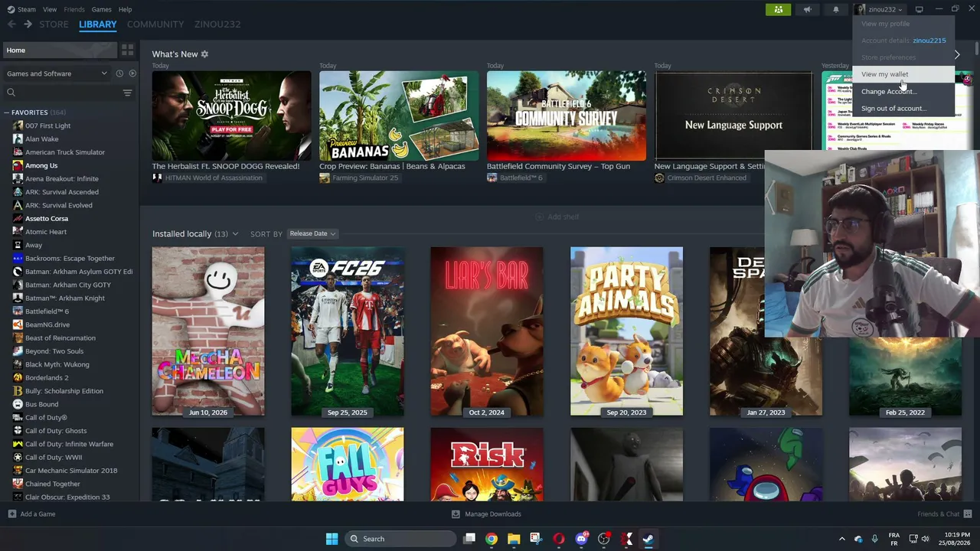Open the Friends & Chat icon
The height and width of the screenshot is (551, 980).
click(968, 514)
